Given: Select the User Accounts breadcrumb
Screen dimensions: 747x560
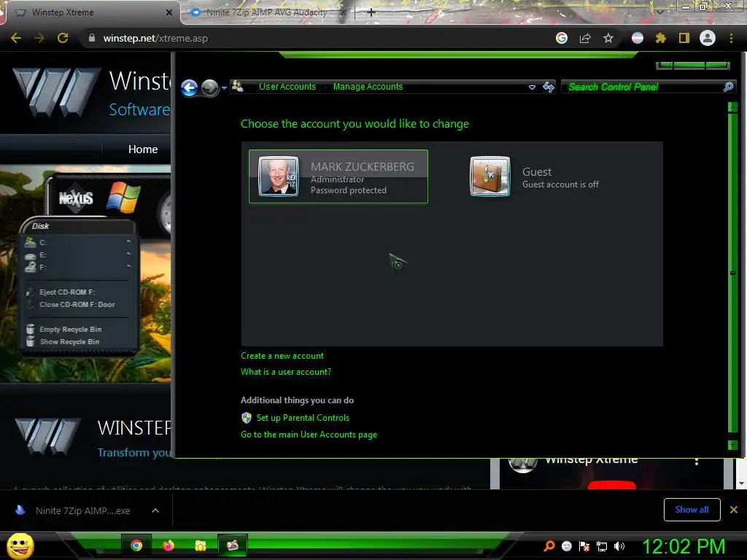Looking at the screenshot, I should [x=287, y=87].
